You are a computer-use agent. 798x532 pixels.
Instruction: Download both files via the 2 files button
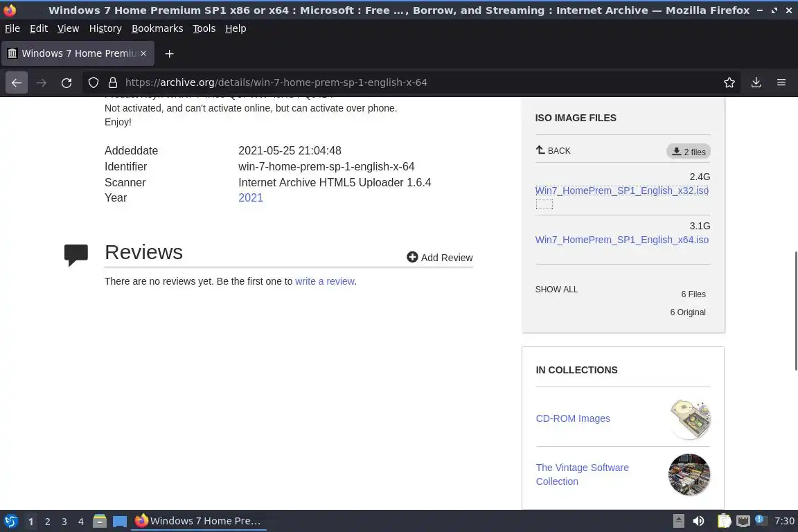[x=689, y=152]
